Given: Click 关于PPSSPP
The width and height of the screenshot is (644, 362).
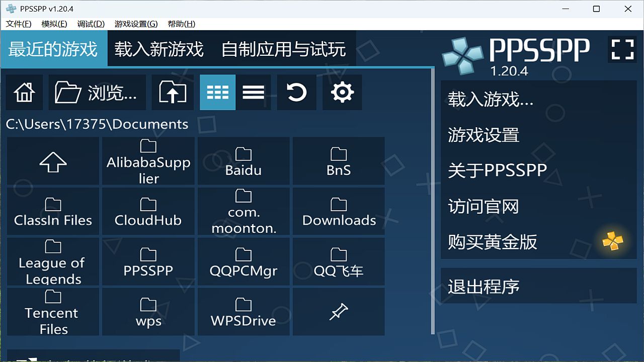Looking at the screenshot, I should point(539,170).
